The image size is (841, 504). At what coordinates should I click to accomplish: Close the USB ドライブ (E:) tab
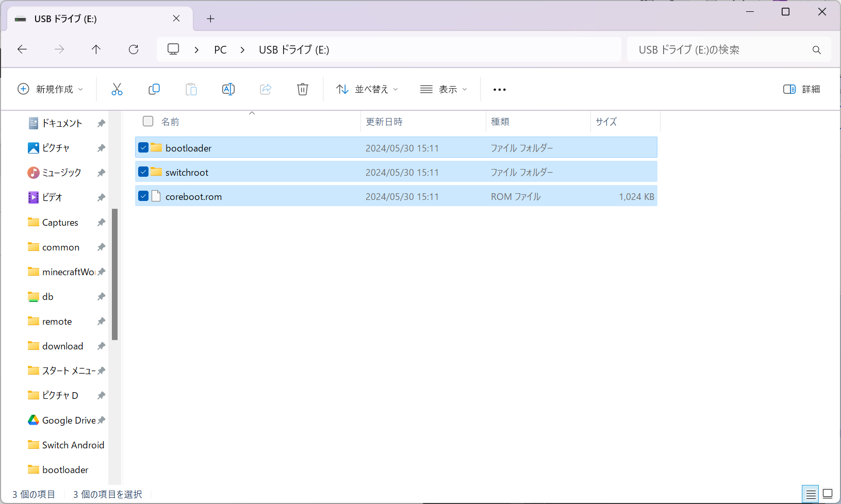pyautogui.click(x=176, y=19)
